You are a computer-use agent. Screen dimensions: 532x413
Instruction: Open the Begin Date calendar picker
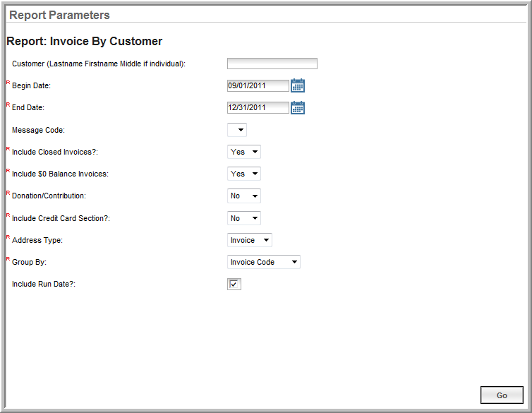point(298,85)
